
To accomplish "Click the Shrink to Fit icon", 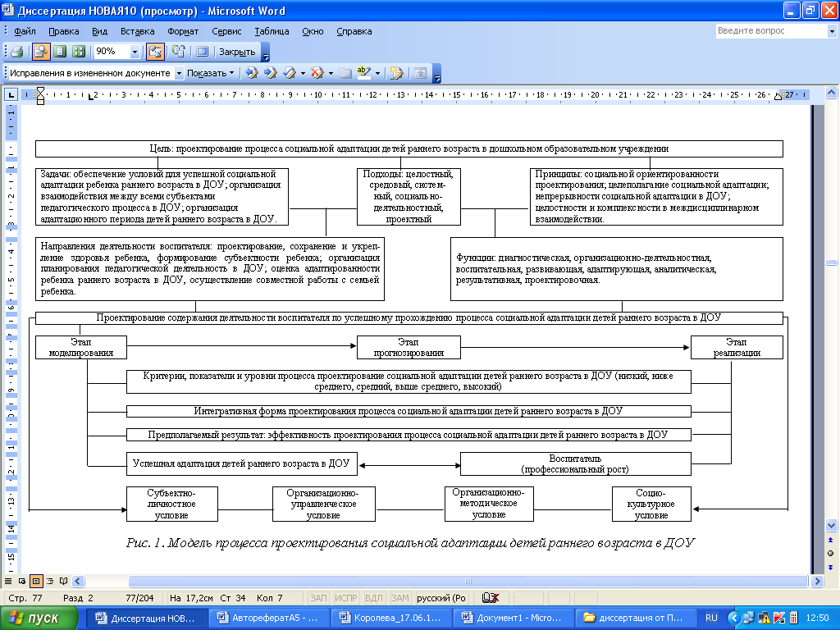I will point(178,52).
